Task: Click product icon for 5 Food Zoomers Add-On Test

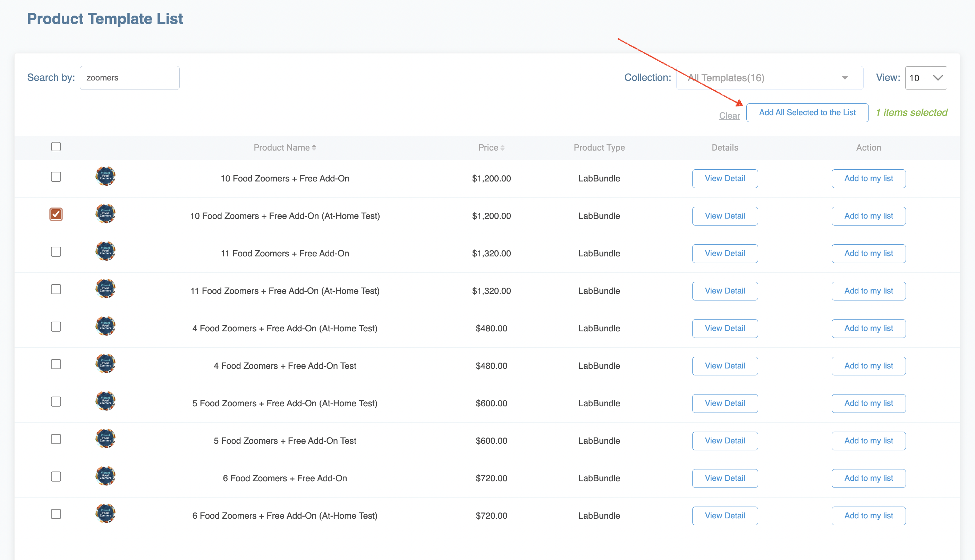Action: pos(105,439)
